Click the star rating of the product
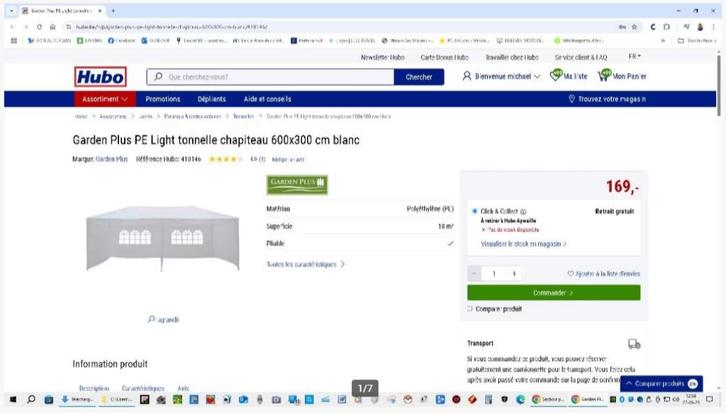Viewport: 726px width, 413px height. pos(224,159)
